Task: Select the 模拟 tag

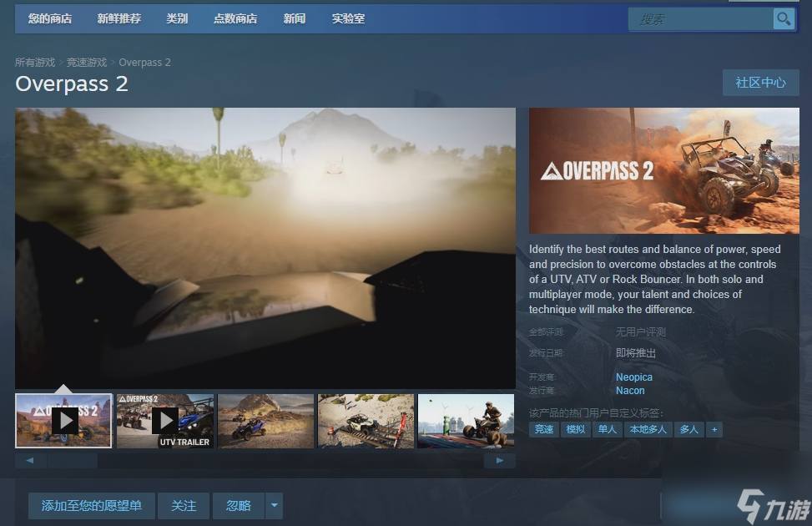Action: [x=575, y=430]
